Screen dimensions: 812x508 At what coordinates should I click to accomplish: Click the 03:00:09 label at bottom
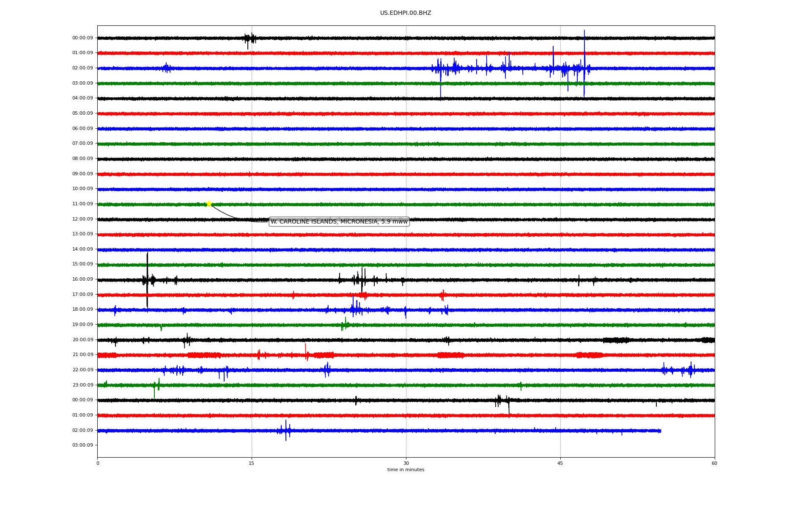coord(82,445)
